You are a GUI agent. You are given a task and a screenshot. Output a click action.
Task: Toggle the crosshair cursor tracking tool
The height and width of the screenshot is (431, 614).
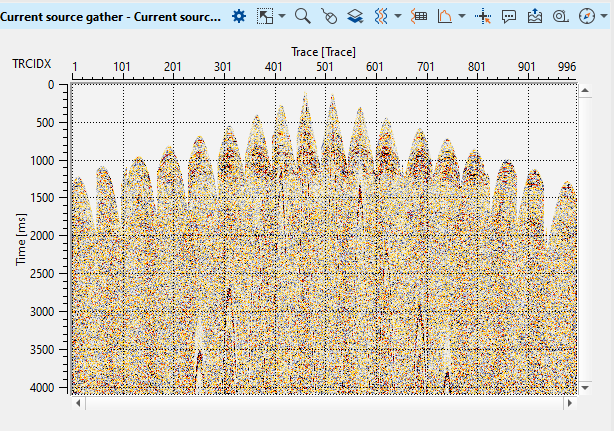pyautogui.click(x=483, y=16)
